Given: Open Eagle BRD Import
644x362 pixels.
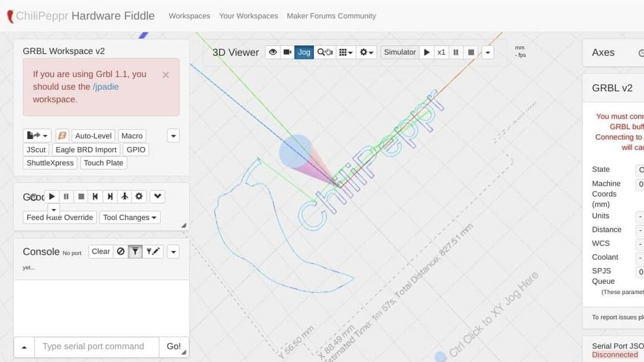Looking at the screenshot, I should pos(86,150).
